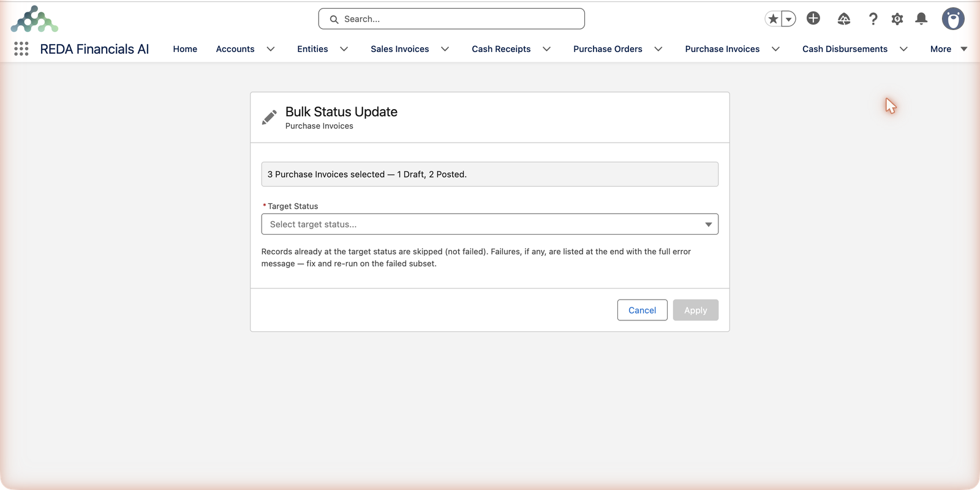
Task: Open the Help question mark icon
Action: point(873,19)
